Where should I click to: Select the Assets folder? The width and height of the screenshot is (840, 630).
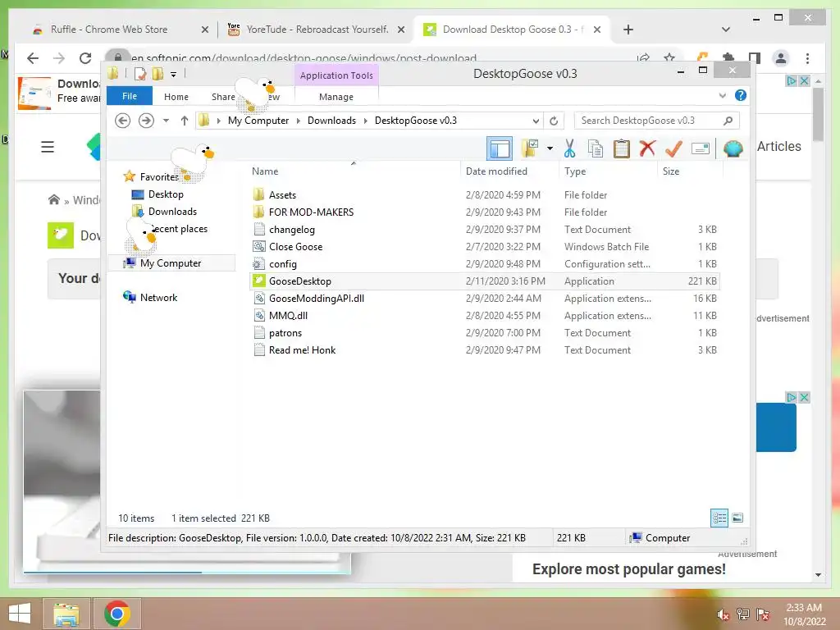[x=282, y=195]
